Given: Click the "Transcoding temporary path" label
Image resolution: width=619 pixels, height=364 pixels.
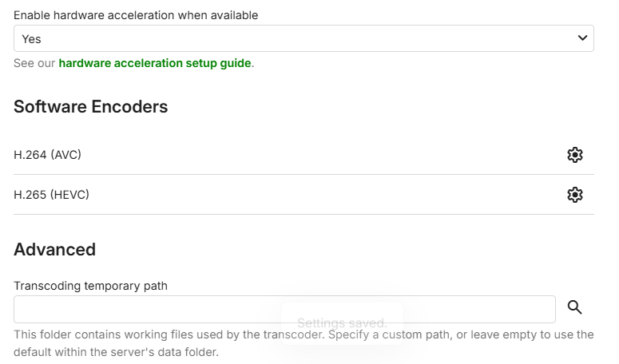Looking at the screenshot, I should (x=90, y=286).
